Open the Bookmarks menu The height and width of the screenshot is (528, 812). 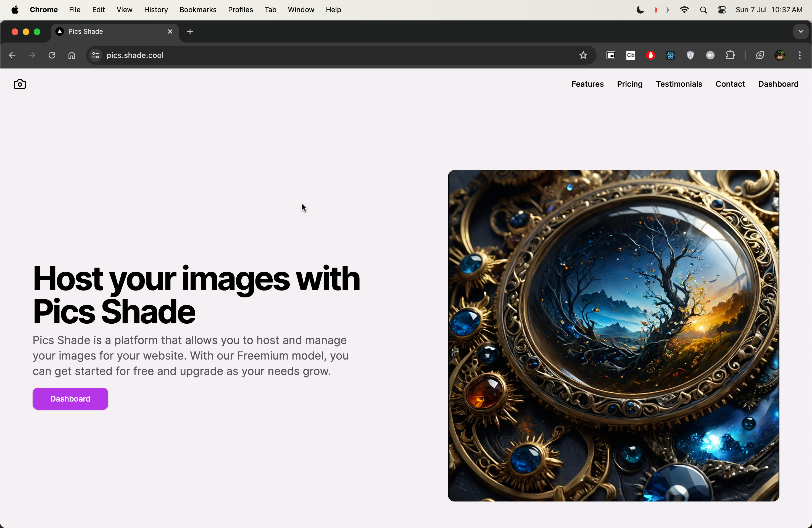click(x=198, y=10)
